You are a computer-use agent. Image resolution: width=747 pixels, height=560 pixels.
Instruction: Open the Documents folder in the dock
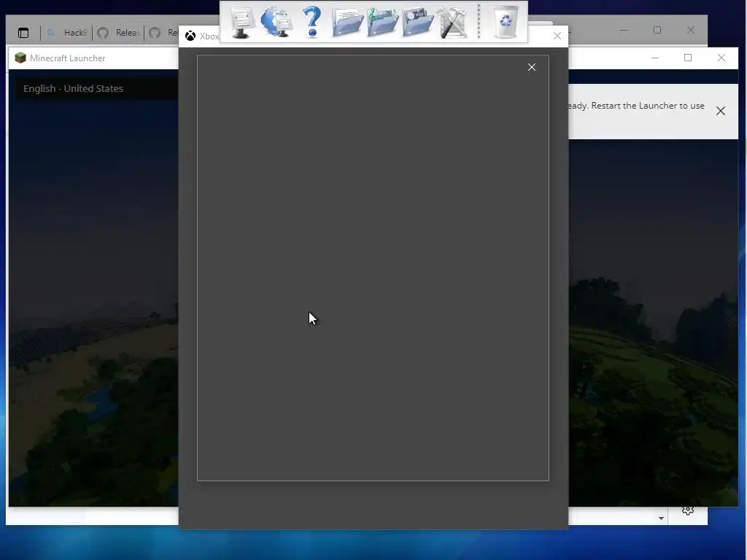point(347,22)
